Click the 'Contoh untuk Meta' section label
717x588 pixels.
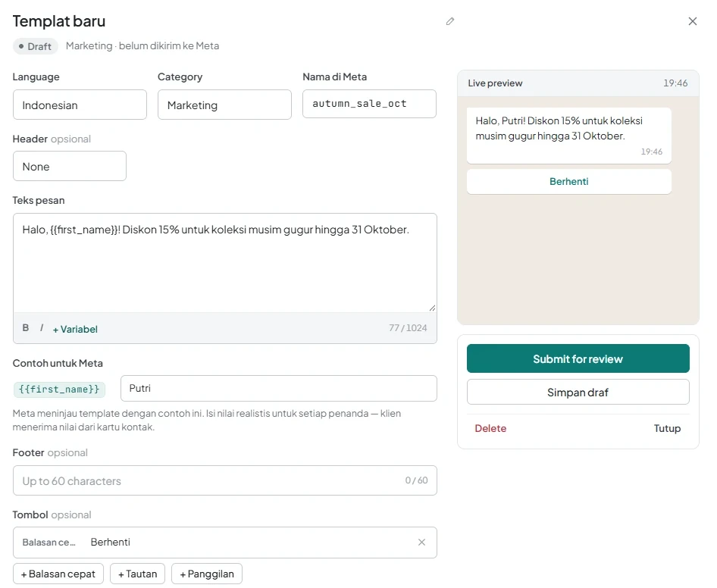[58, 364]
